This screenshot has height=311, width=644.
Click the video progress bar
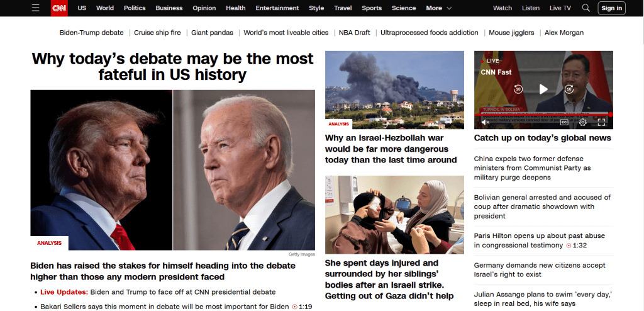[x=543, y=115]
